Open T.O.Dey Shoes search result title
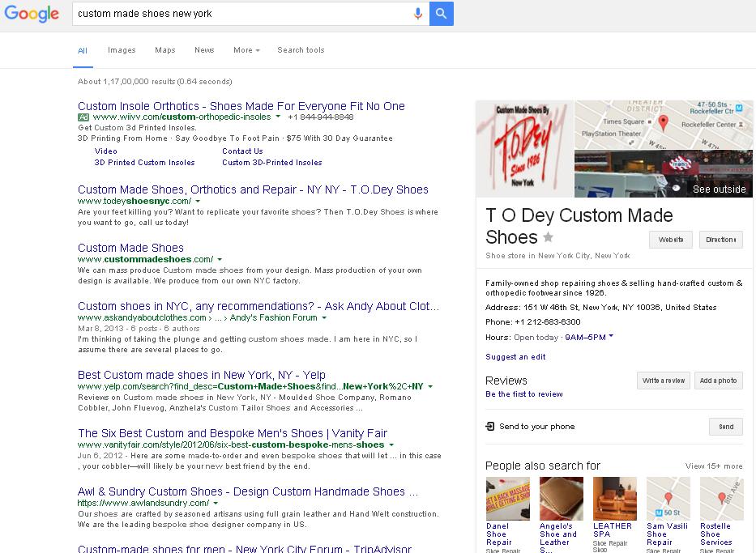The image size is (756, 553). point(253,189)
